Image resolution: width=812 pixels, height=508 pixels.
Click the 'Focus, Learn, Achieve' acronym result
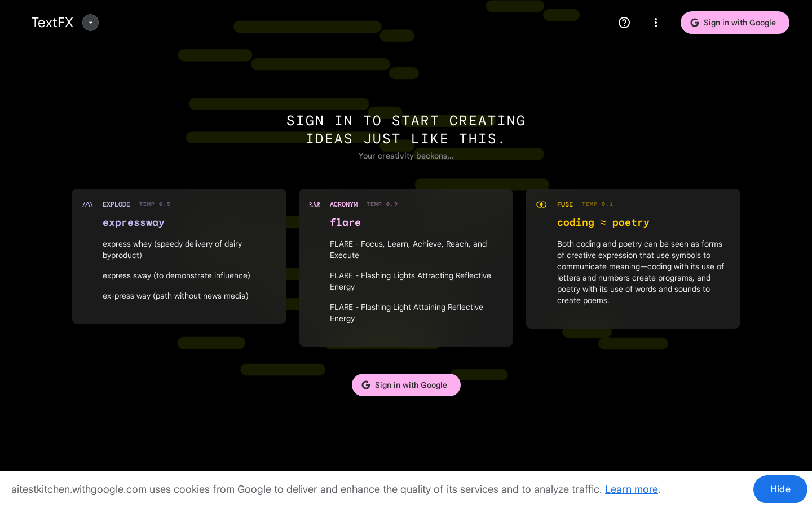(408, 249)
